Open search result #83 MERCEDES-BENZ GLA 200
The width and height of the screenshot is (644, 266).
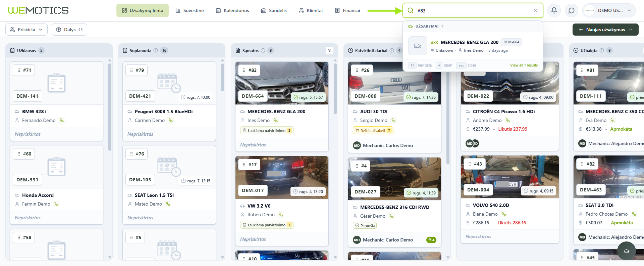click(473, 46)
